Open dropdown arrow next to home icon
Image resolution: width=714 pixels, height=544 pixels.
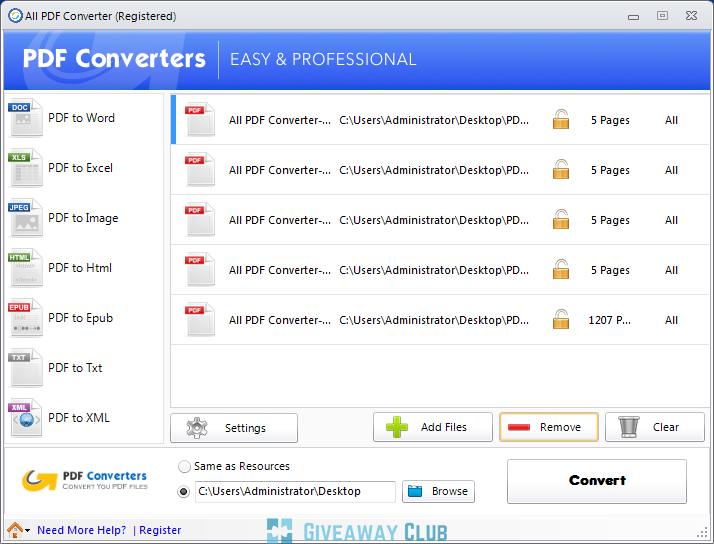click(x=28, y=531)
